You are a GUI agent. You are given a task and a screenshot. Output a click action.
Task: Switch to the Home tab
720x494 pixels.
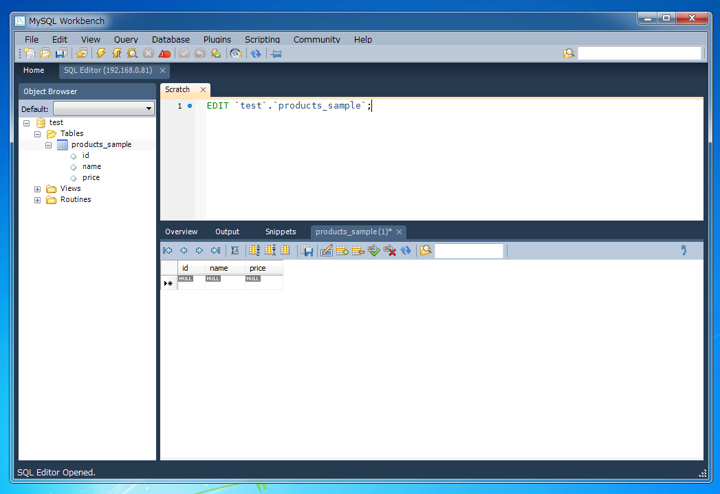pyautogui.click(x=34, y=70)
